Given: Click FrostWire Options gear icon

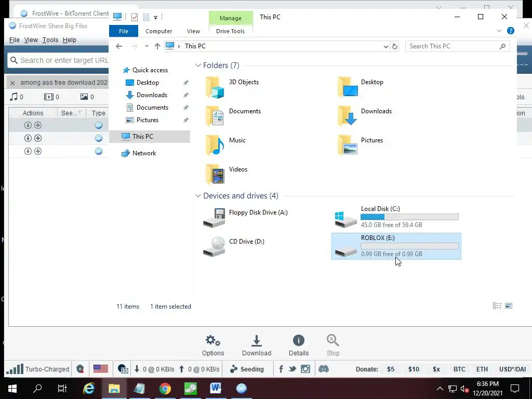Looking at the screenshot, I should 213,345.
